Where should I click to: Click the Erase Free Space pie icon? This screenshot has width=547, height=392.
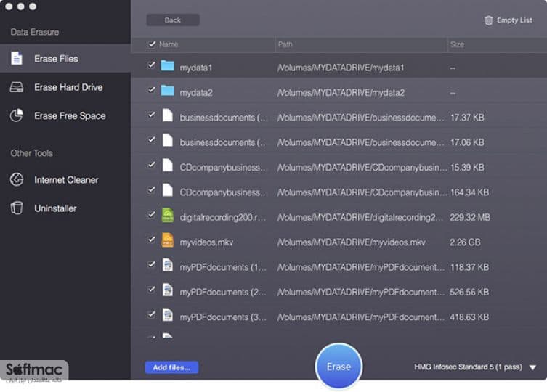(x=17, y=115)
